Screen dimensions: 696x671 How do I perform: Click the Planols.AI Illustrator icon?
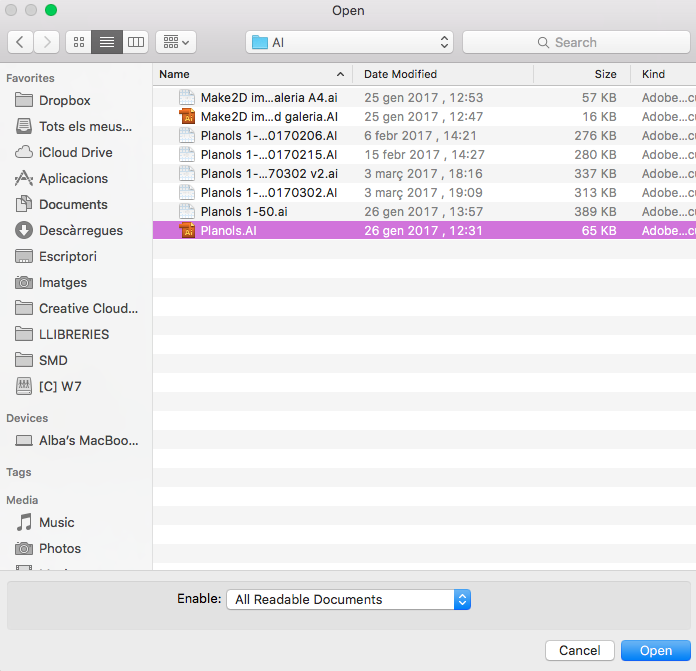pyautogui.click(x=187, y=231)
